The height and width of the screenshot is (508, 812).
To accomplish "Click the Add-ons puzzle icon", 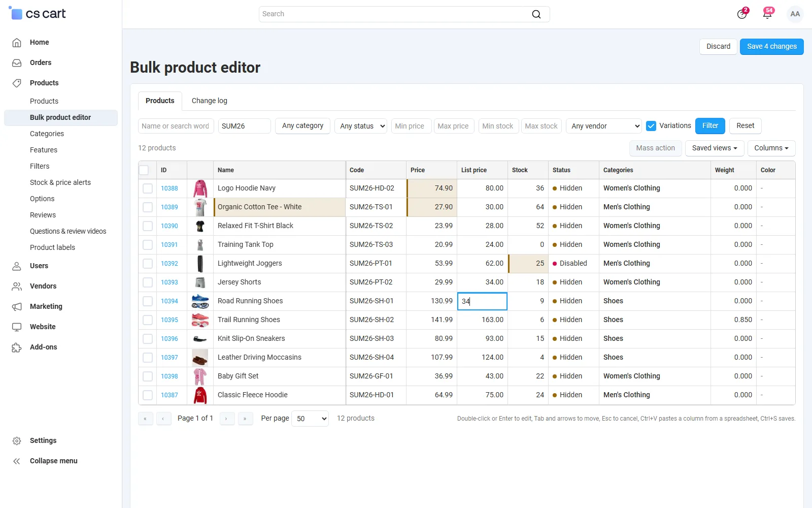I will 17,347.
